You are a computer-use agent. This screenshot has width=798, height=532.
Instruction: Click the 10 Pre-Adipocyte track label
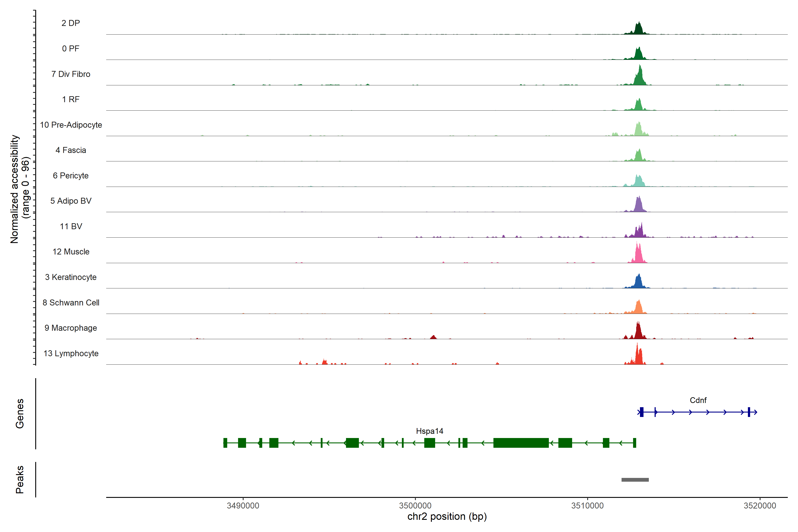(x=70, y=125)
